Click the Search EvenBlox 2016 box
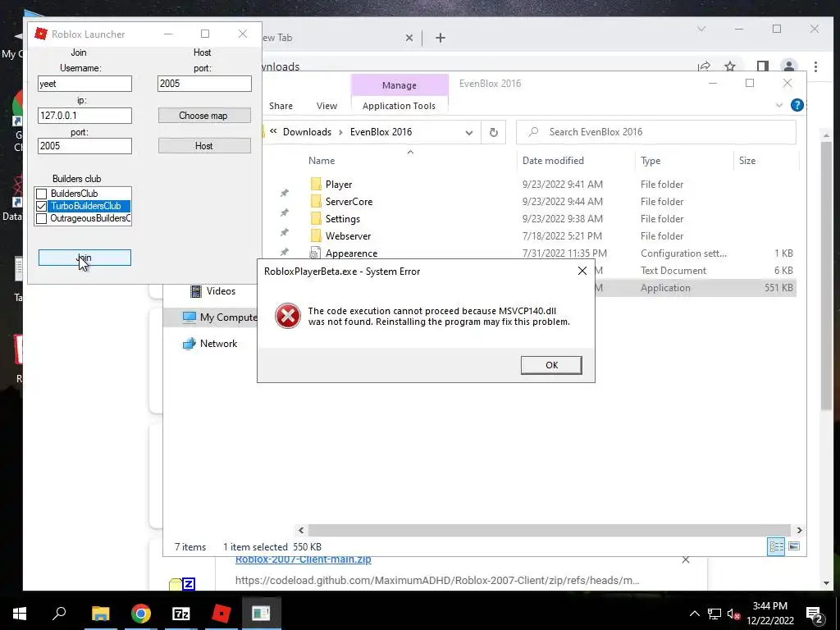This screenshot has height=630, width=840. [655, 132]
